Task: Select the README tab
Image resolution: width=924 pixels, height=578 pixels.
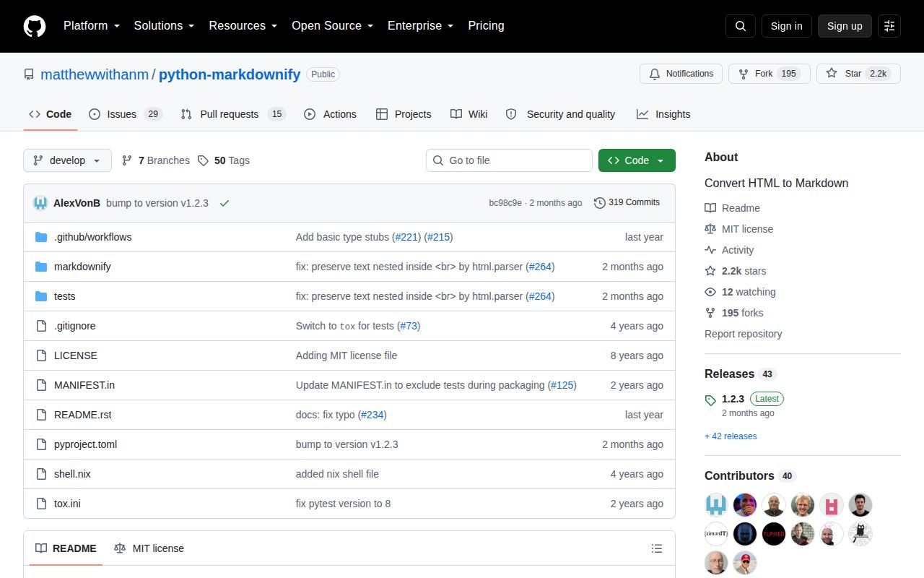Action: click(x=66, y=548)
